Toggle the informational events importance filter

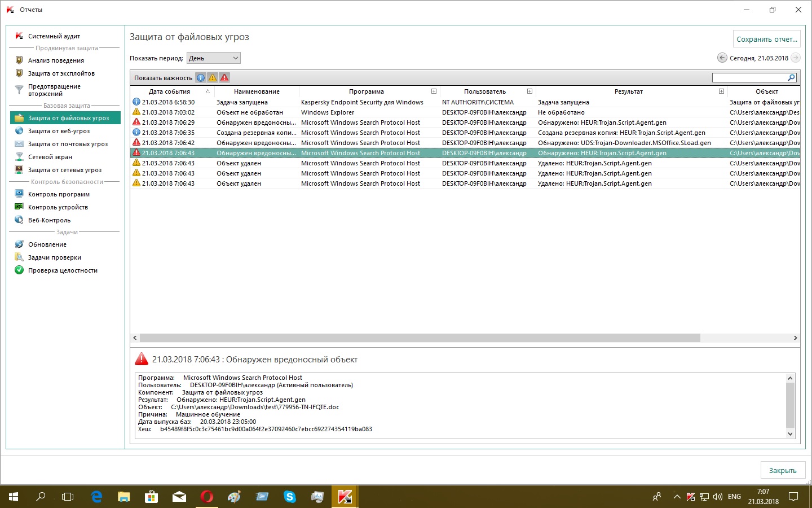pos(201,78)
